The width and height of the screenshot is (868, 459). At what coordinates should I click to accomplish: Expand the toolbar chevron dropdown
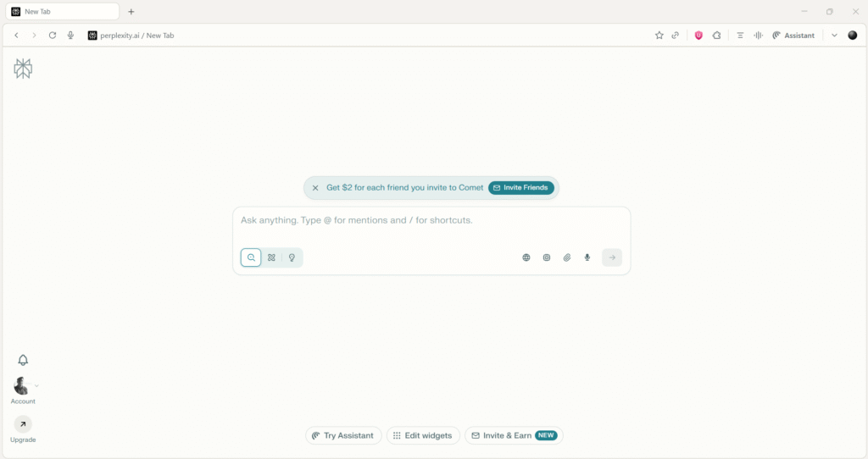834,36
